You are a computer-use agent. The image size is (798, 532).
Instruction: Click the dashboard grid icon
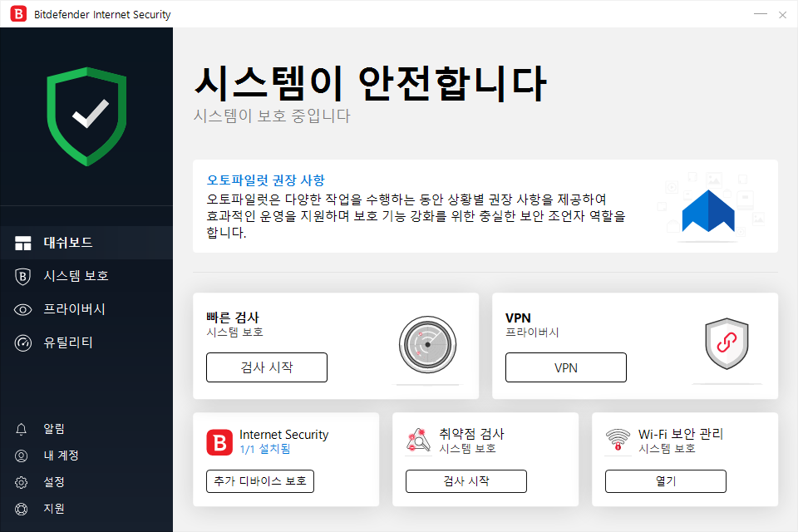tap(23, 243)
